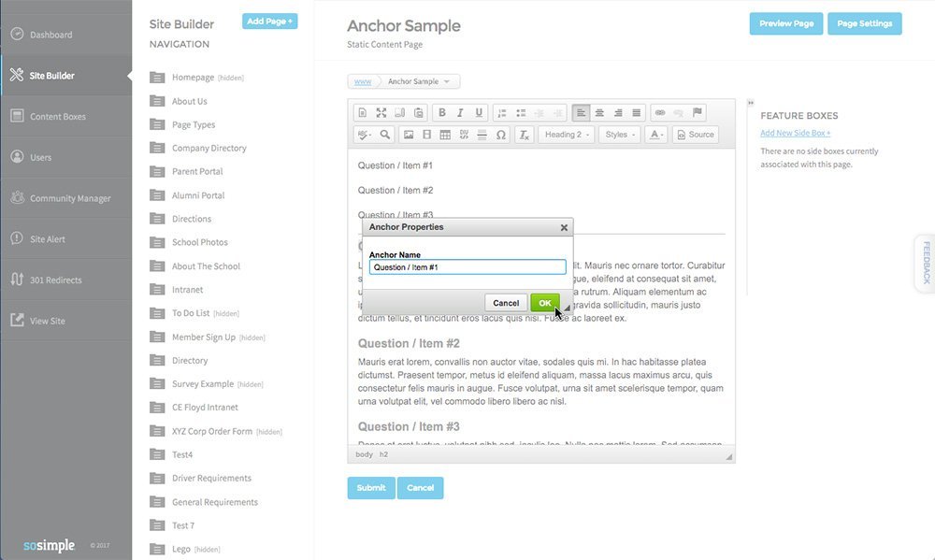Image resolution: width=935 pixels, height=560 pixels.
Task: Click into the Anchor Name text field
Action: (x=467, y=267)
